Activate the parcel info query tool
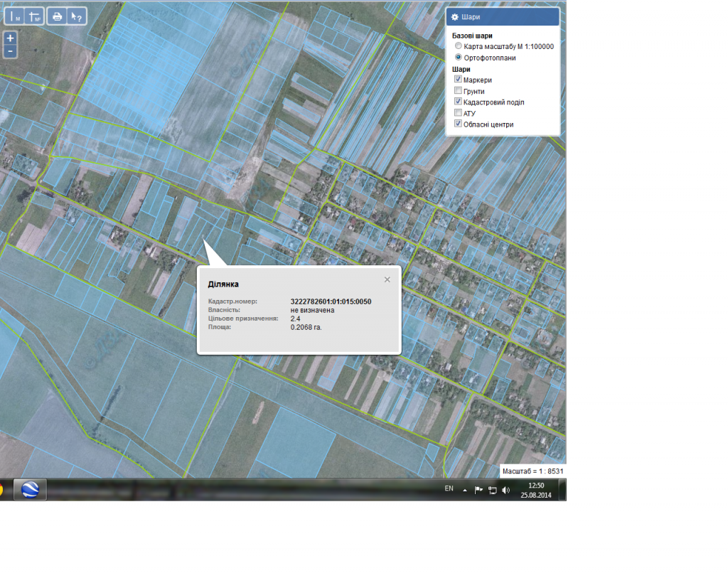The image size is (728, 583). (x=77, y=16)
